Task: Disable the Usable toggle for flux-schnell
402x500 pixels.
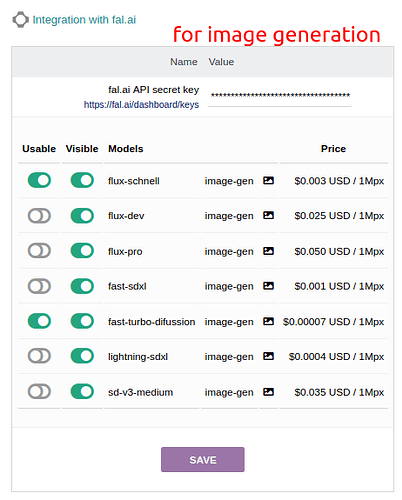Action: point(39,180)
